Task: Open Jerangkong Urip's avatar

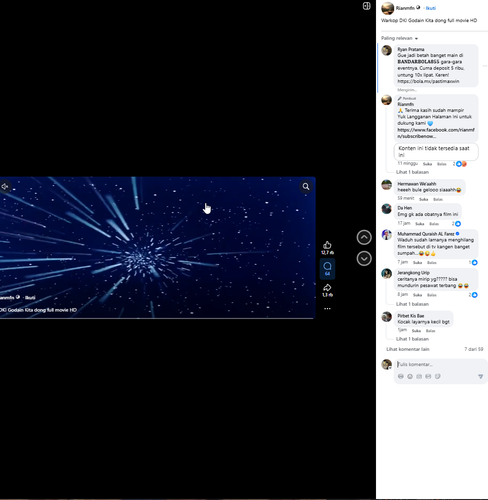Action: [x=387, y=274]
